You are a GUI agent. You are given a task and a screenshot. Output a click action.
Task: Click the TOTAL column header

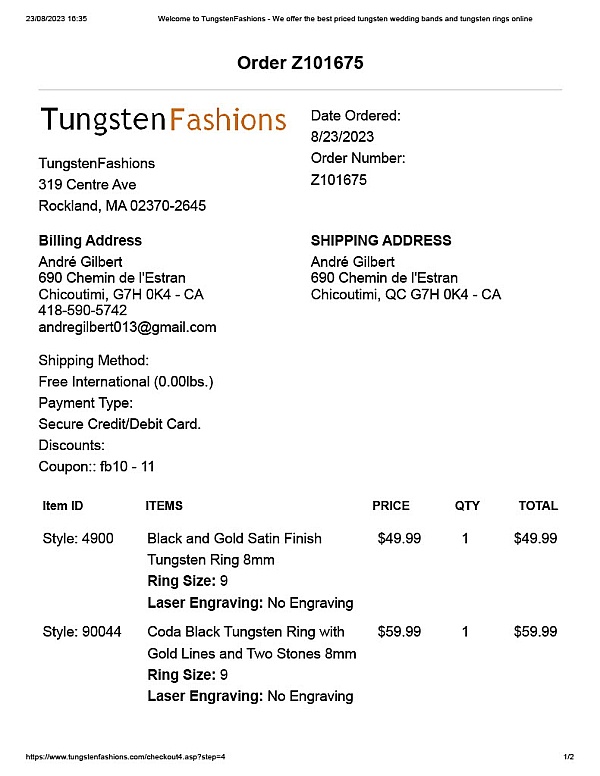coord(538,506)
